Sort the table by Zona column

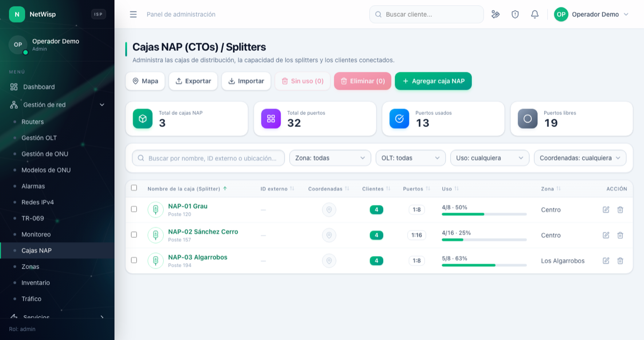[x=551, y=189]
